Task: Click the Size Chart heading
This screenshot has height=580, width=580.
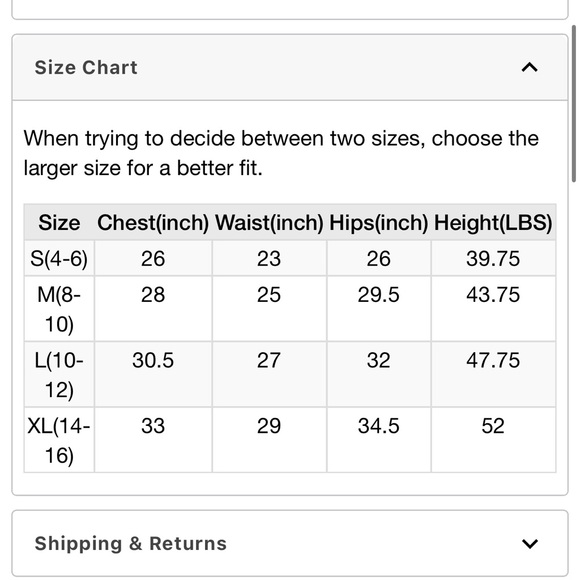Action: tap(86, 67)
